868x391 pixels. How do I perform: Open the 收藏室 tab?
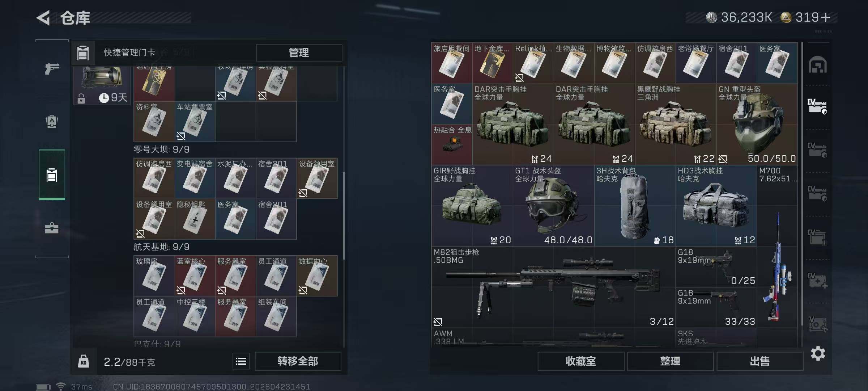581,361
